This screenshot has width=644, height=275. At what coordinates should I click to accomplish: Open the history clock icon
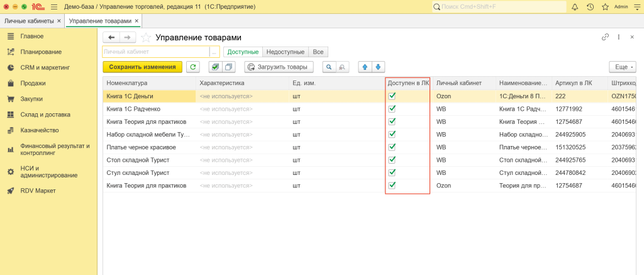click(590, 7)
